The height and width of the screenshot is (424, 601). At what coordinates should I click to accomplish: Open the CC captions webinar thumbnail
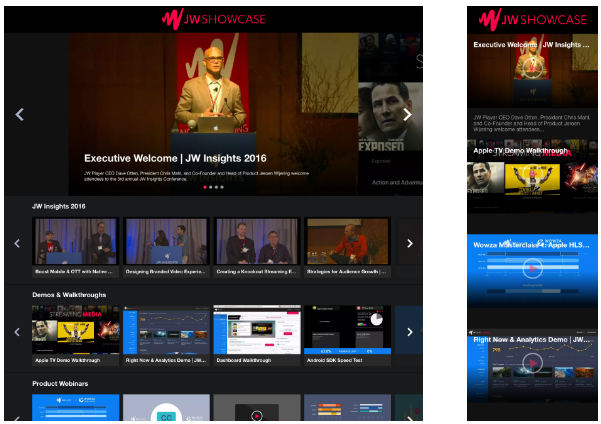166,408
